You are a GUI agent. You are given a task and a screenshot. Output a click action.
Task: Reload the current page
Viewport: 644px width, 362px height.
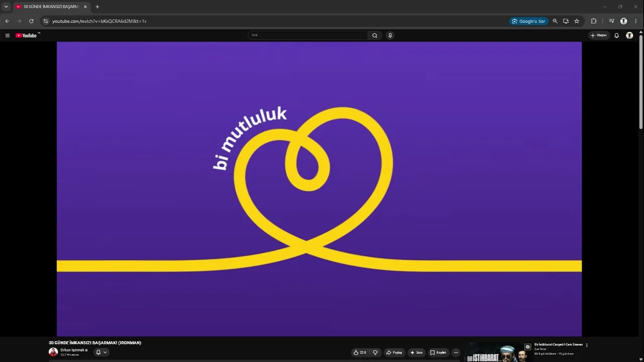tap(31, 21)
